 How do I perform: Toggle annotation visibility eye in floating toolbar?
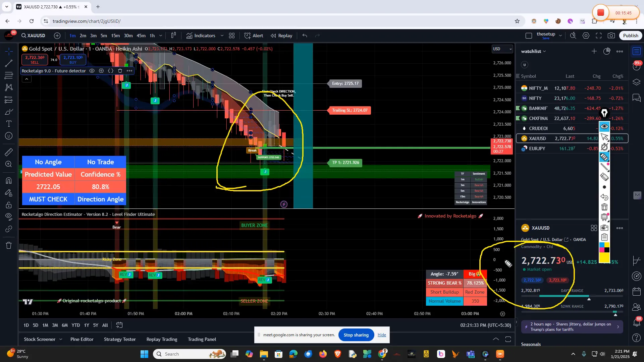(604, 127)
